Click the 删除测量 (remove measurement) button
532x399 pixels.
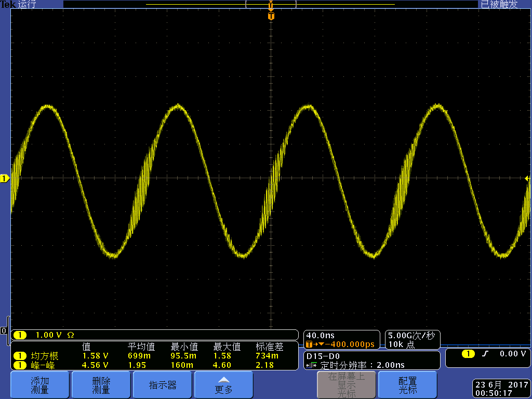[x=101, y=385]
